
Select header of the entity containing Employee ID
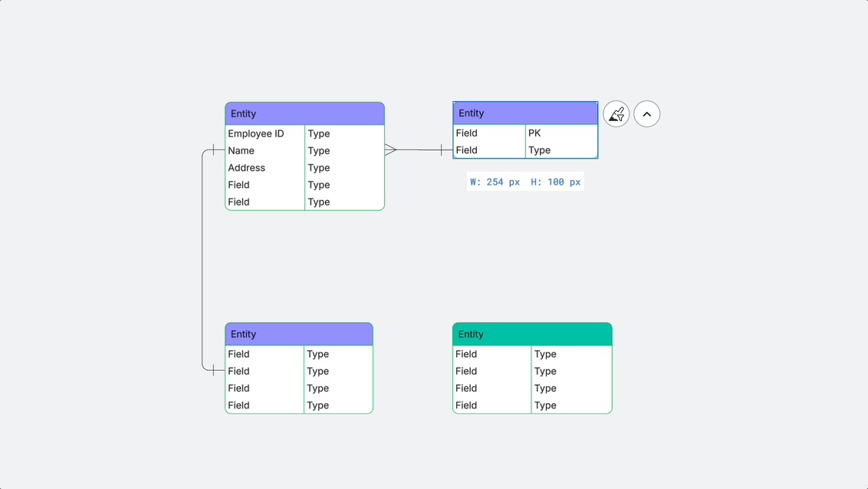(304, 114)
